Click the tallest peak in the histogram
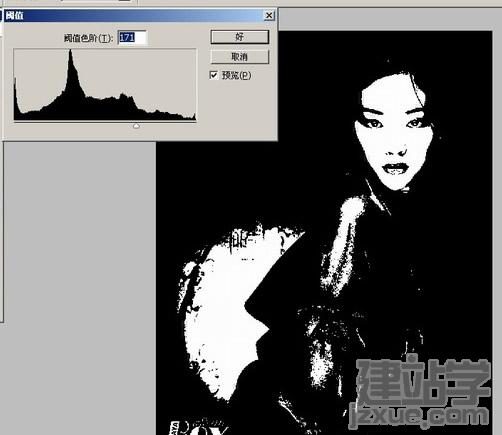Viewport: 502px width, 435px height. pos(70,53)
